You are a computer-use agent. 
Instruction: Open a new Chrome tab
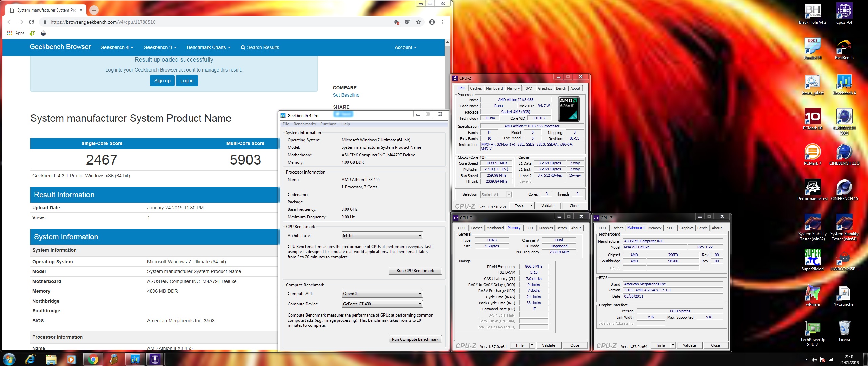[x=94, y=10]
